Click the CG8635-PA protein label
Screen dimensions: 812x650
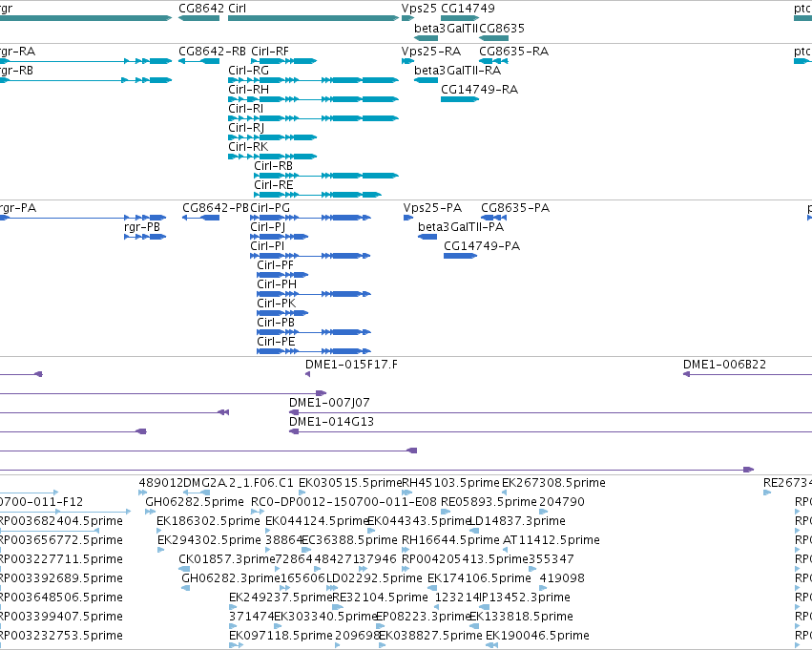click(515, 208)
